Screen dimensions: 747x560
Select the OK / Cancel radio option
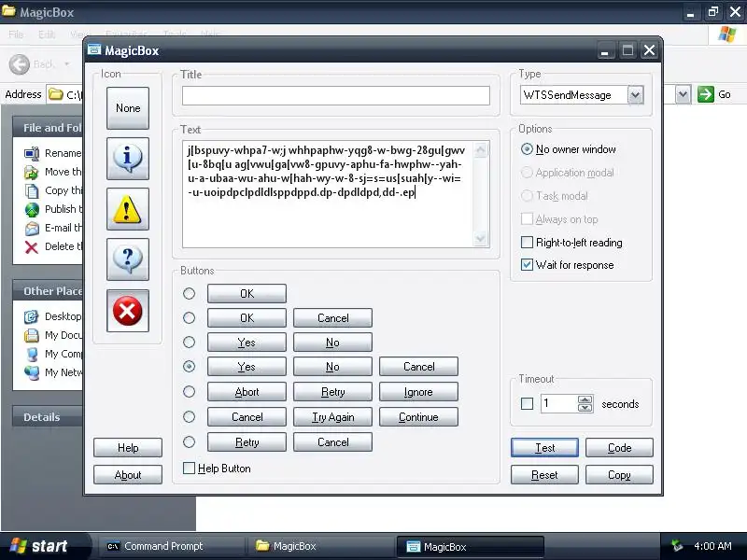[190, 317]
